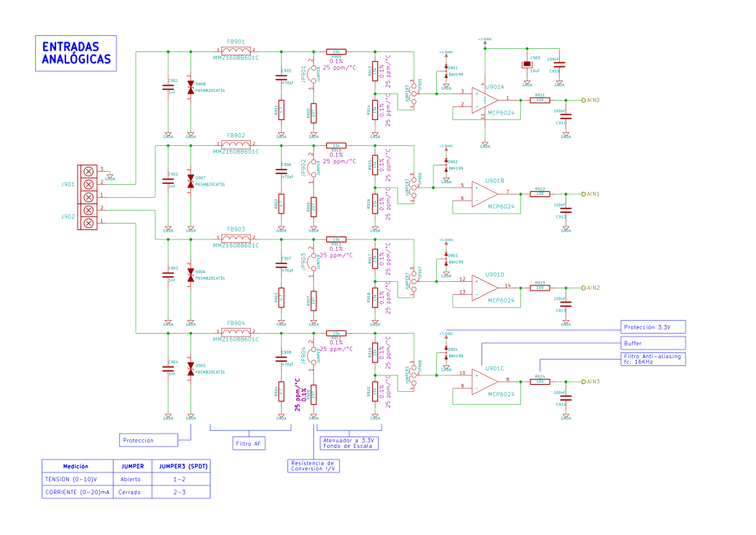The height and width of the screenshot is (535, 756).
Task: Select the Buffer callout box
Action: click(x=653, y=343)
